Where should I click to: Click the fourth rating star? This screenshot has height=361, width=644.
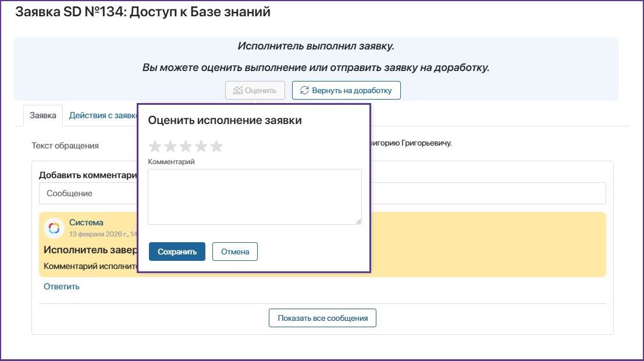[x=201, y=146]
